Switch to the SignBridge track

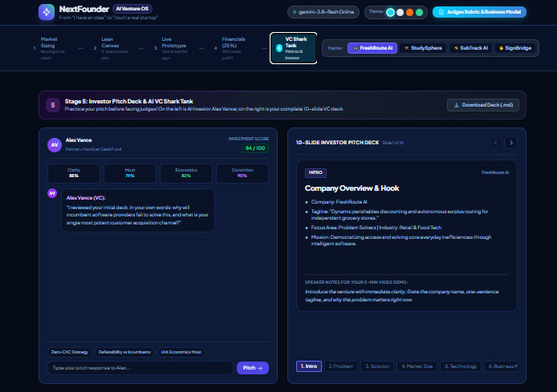pyautogui.click(x=515, y=48)
